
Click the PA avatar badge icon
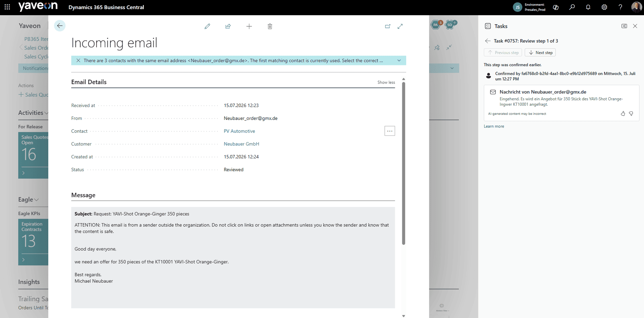click(x=436, y=24)
